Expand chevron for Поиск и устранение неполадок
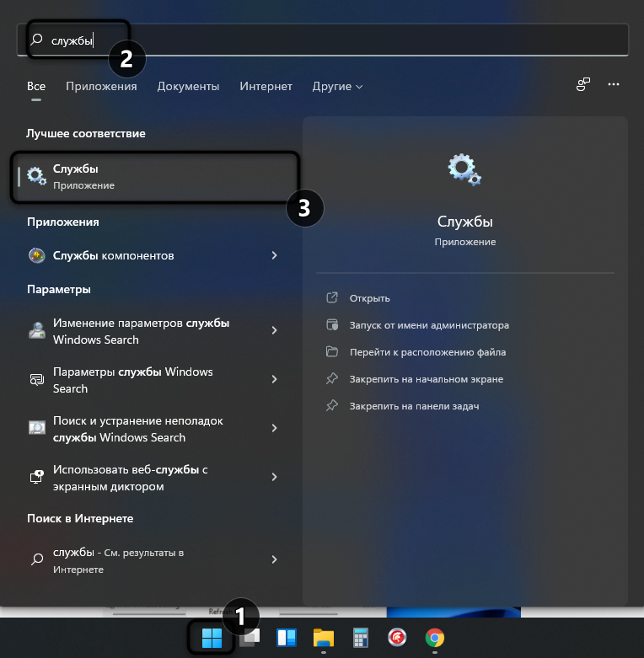The image size is (644, 658). (x=274, y=428)
